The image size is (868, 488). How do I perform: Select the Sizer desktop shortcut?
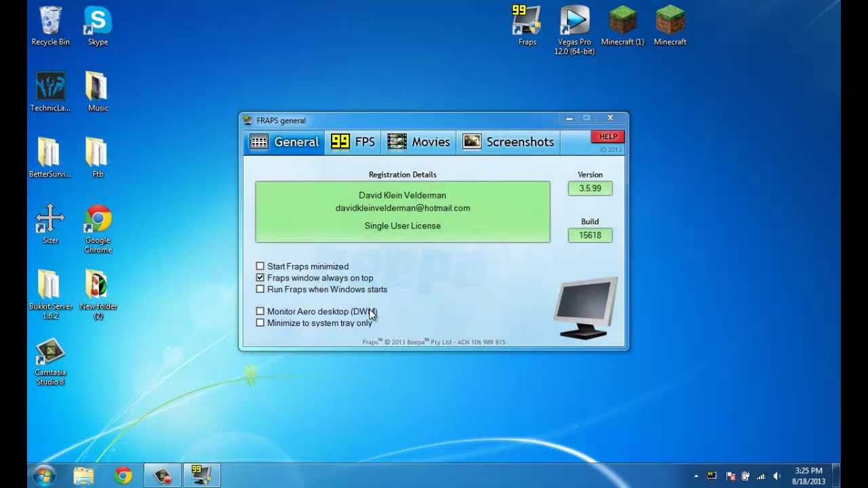[50, 224]
